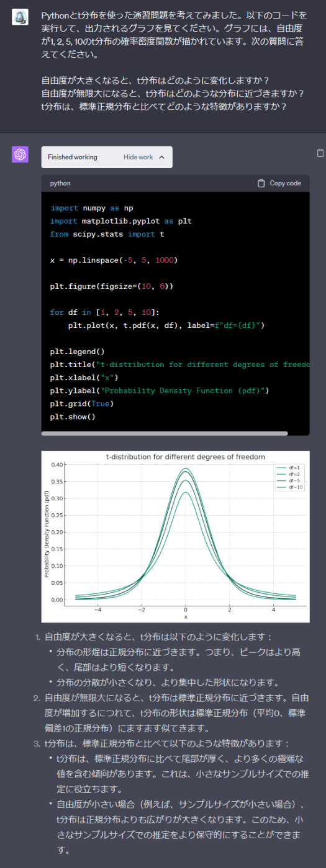Screen dimensions: 326x868
Task: Open the t-distribution plot image
Action: pos(175,536)
